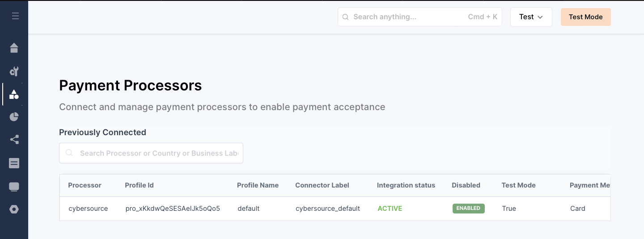Click the ACTIVE integration status text
The height and width of the screenshot is (239, 644).
[390, 209]
